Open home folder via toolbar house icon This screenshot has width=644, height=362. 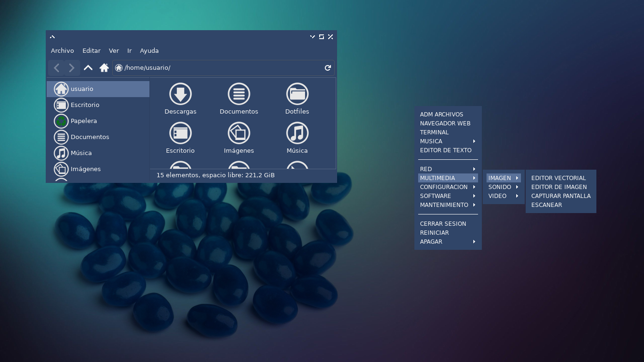coord(104,68)
